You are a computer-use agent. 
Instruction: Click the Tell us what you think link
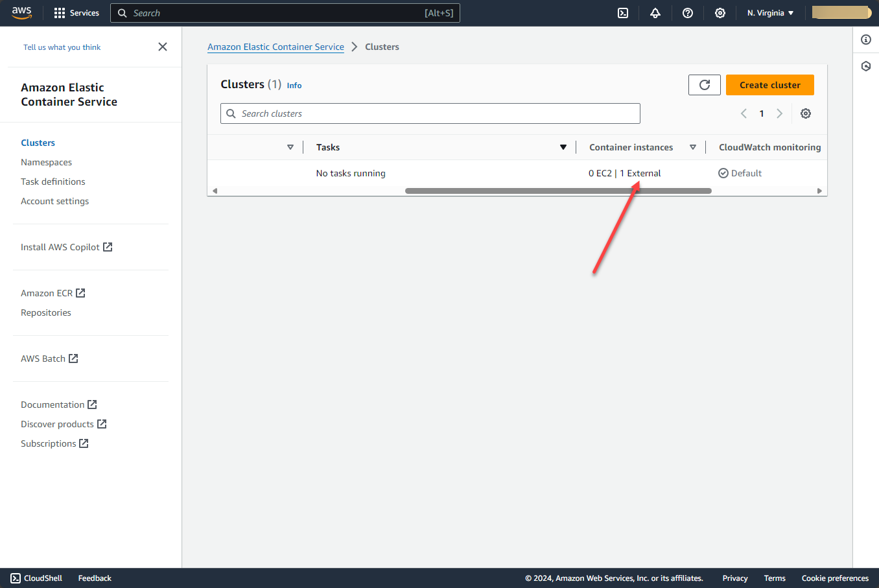[x=62, y=47]
